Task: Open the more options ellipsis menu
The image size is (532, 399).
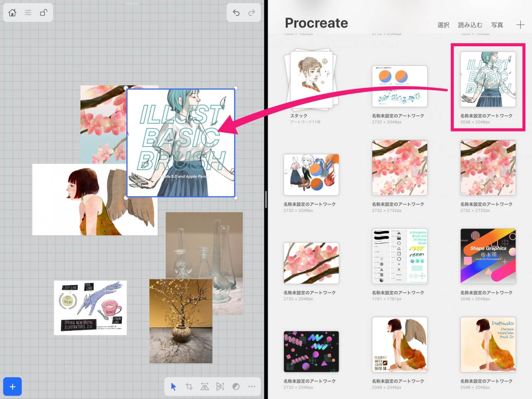Action: pos(251,386)
